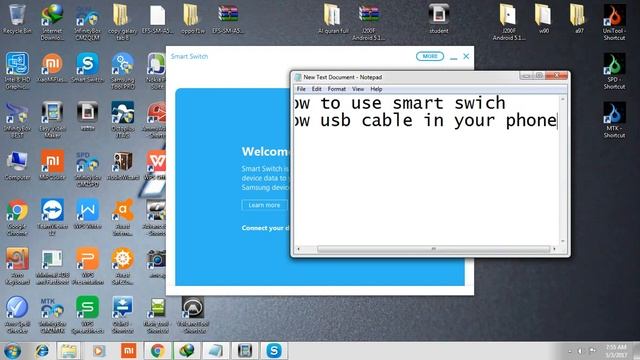Open Notepad File menu
This screenshot has height=360, width=640.
pos(301,89)
